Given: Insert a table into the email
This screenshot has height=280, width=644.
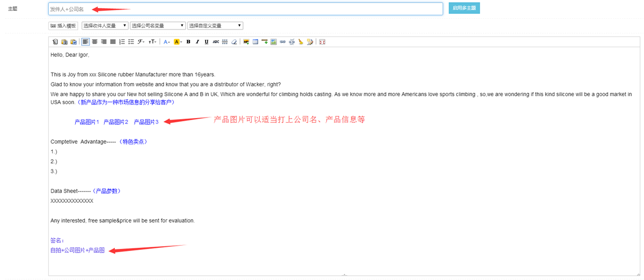Looking at the screenshot, I should click(x=255, y=42).
